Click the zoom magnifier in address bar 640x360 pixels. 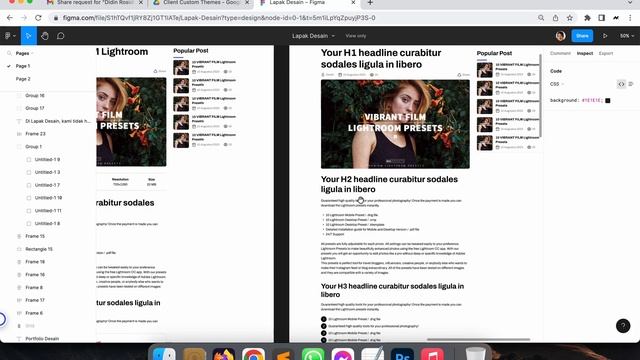[x=541, y=18]
